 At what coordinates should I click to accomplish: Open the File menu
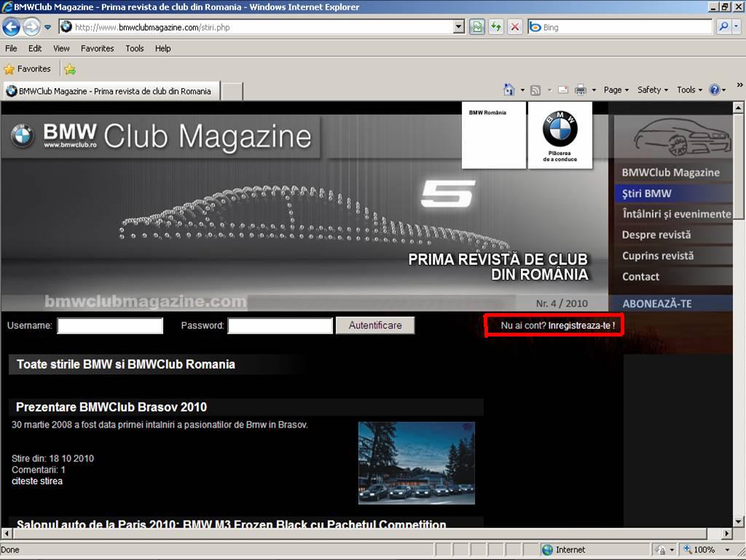[x=11, y=49]
